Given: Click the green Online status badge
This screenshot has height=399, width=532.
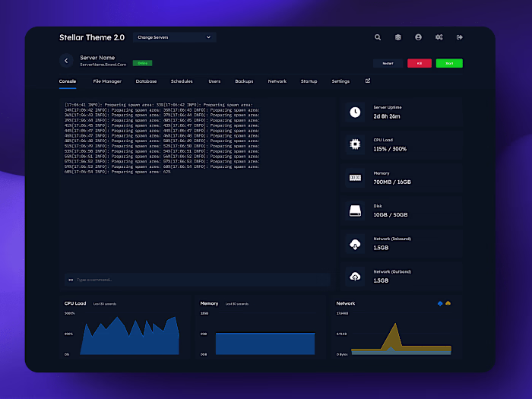Looking at the screenshot, I should [x=143, y=63].
